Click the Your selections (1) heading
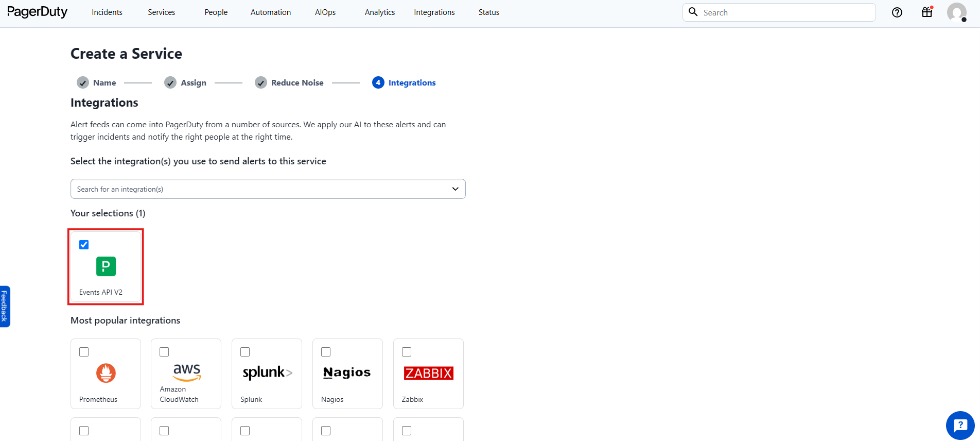 coord(108,213)
